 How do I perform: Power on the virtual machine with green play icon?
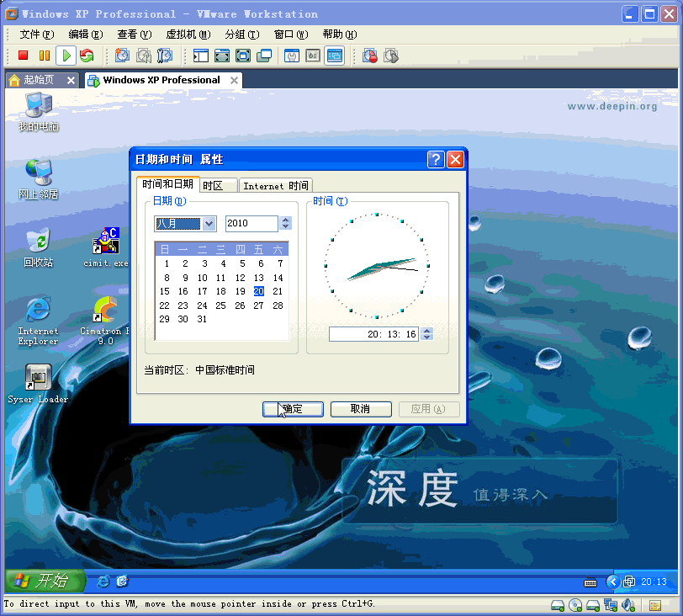point(66,56)
